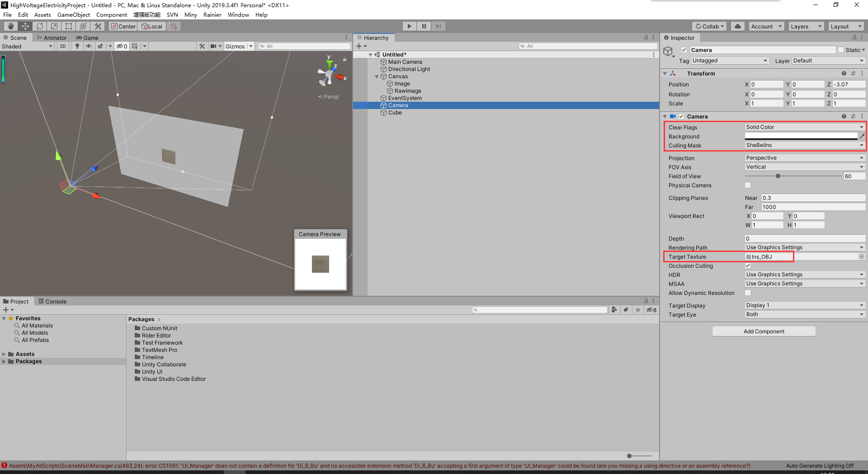Switch pivot orientation with the Local button
Screen dimensions: 868x474
151,26
